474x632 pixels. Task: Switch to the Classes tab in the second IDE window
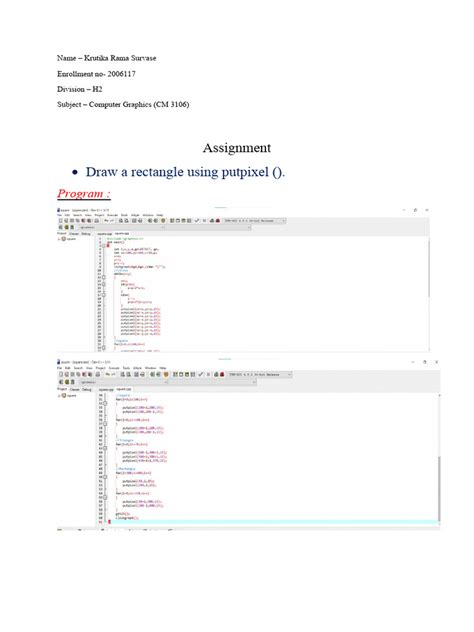tap(75, 389)
